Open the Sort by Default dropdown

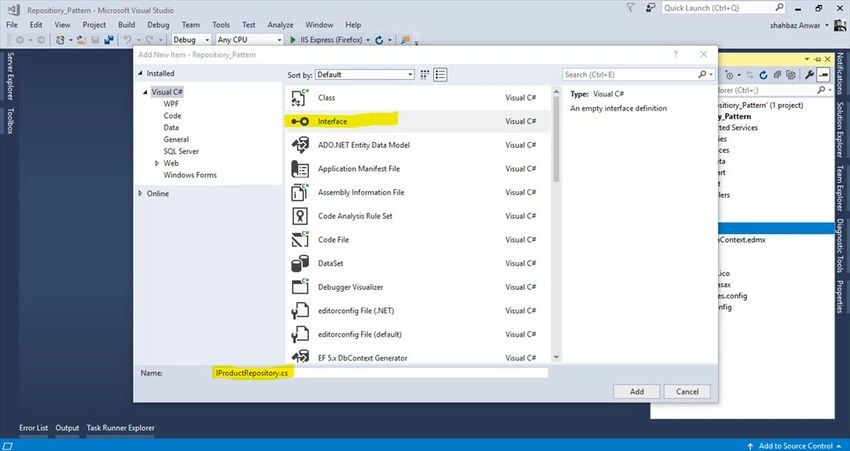point(365,75)
